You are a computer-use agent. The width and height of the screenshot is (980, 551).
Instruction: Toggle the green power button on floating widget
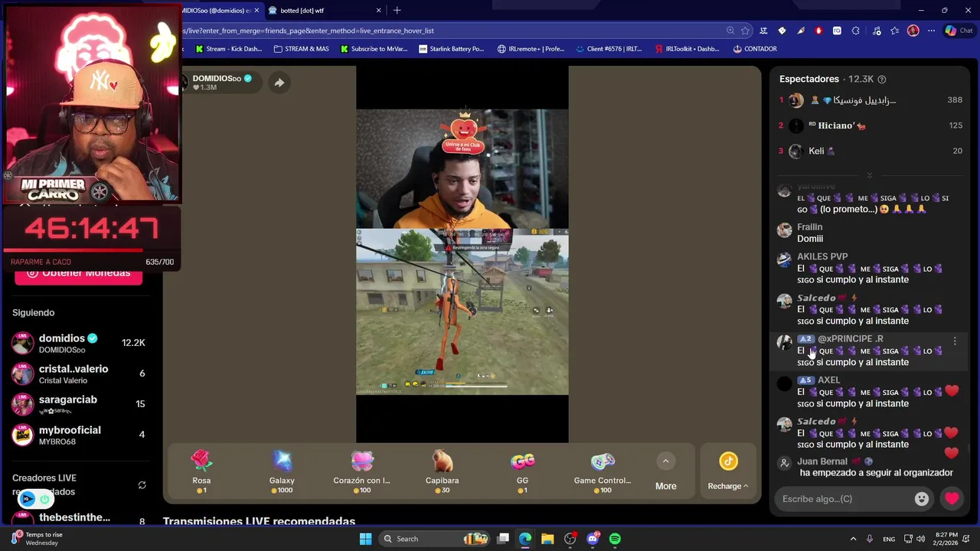tap(44, 500)
